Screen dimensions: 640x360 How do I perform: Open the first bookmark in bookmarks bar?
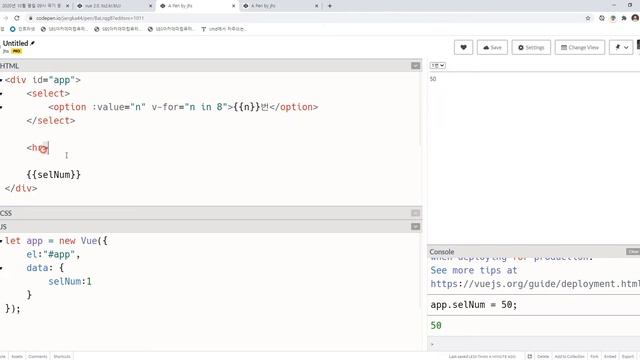click(22, 29)
